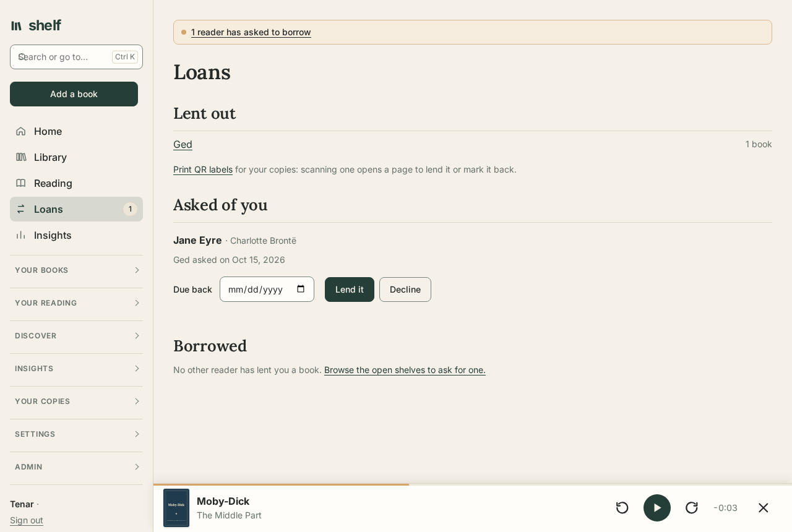Expand the Discover section

coord(76,336)
